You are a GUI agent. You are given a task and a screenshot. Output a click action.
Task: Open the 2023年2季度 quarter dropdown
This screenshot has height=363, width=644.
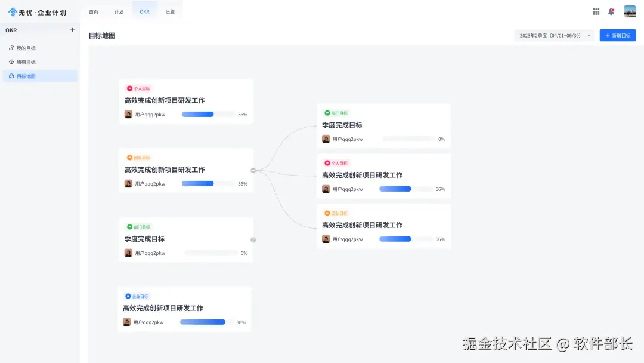[552, 35]
